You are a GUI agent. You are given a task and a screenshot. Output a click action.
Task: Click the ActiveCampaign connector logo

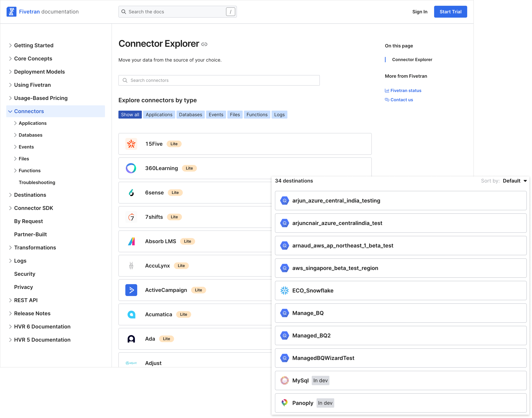click(131, 290)
